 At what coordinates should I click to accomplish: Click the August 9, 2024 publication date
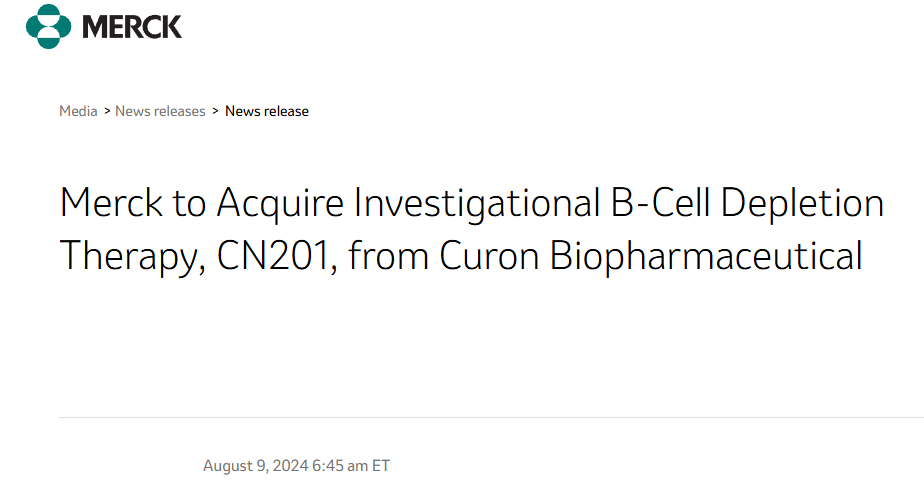[255, 465]
